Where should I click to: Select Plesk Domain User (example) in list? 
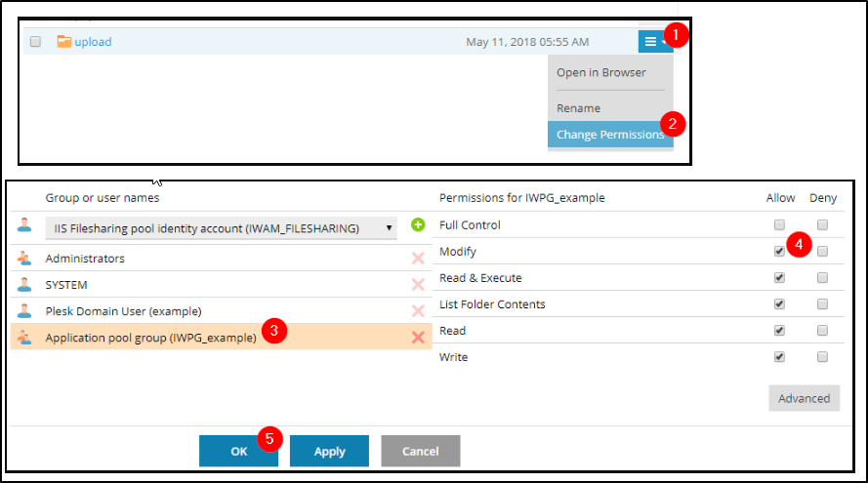click(x=123, y=311)
